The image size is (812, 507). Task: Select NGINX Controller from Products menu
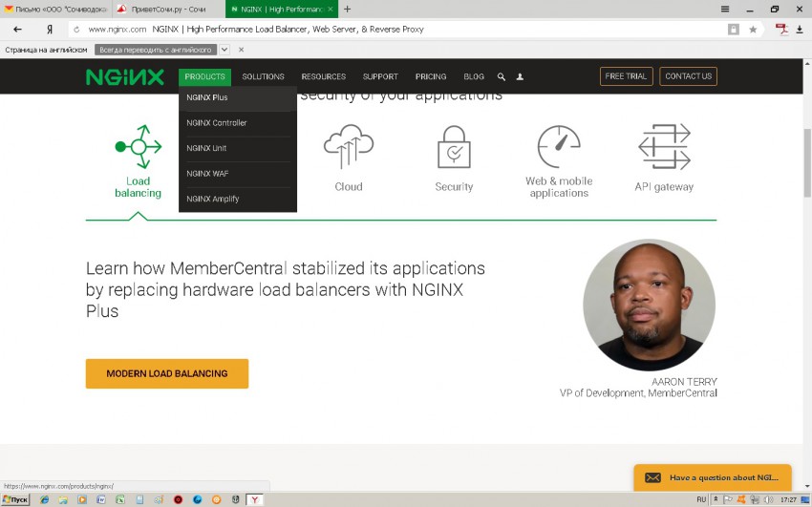click(x=217, y=123)
